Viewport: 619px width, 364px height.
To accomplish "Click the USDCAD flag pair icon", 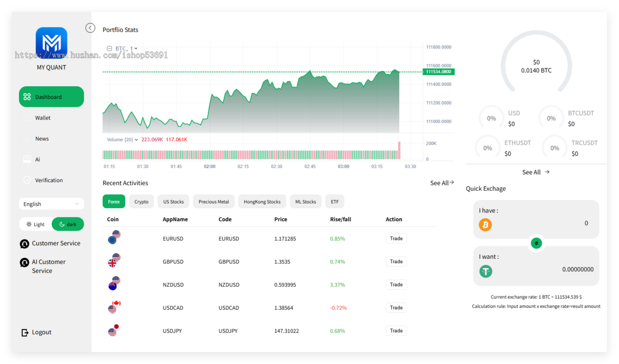I will click(114, 307).
